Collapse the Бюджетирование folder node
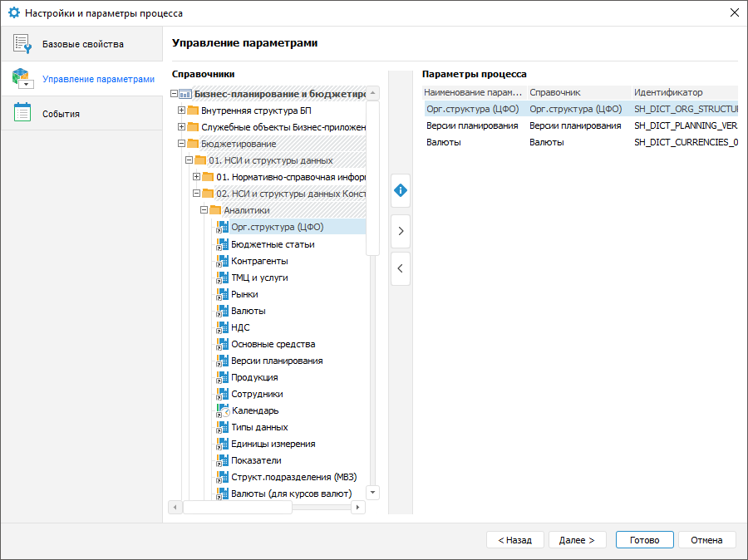748x560 pixels. 182,144
